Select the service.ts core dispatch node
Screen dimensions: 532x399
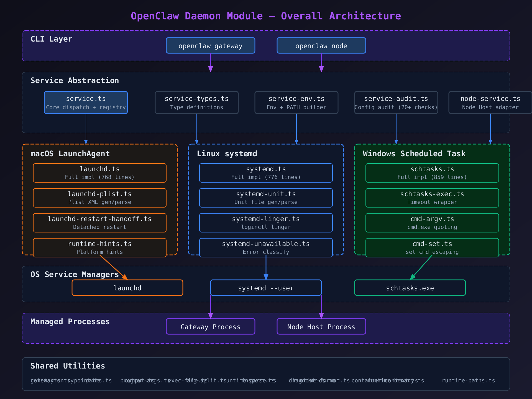click(86, 103)
